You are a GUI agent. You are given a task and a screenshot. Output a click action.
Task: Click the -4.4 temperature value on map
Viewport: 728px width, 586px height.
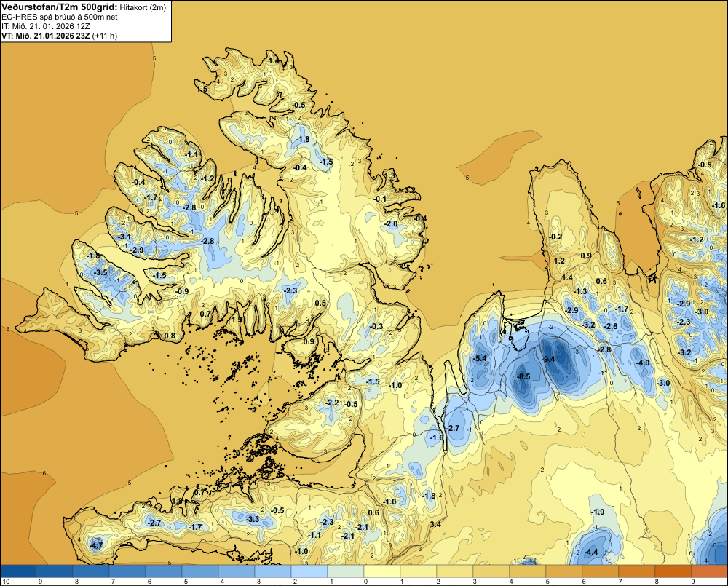click(x=591, y=552)
